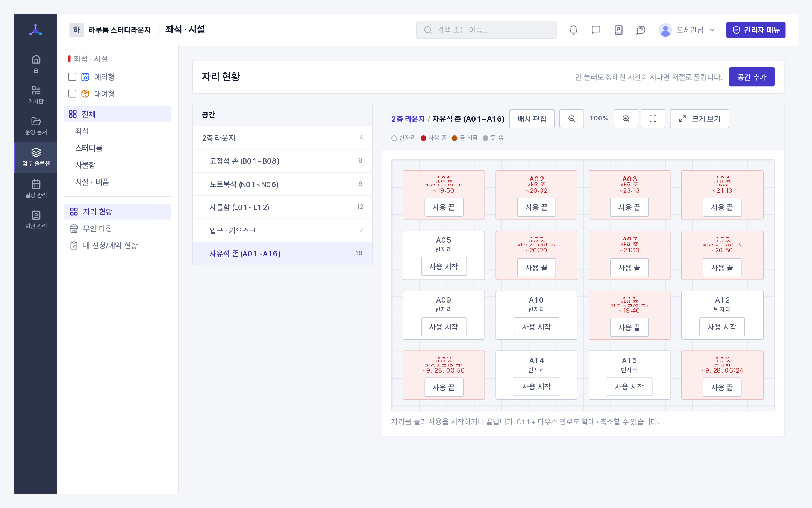Open 운영 문서 in the sidebar
The height and width of the screenshot is (508, 812).
[x=36, y=126]
